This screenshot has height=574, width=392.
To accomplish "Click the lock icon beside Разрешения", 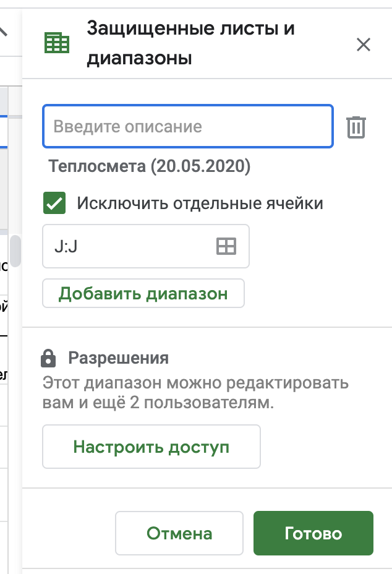I will 48,358.
